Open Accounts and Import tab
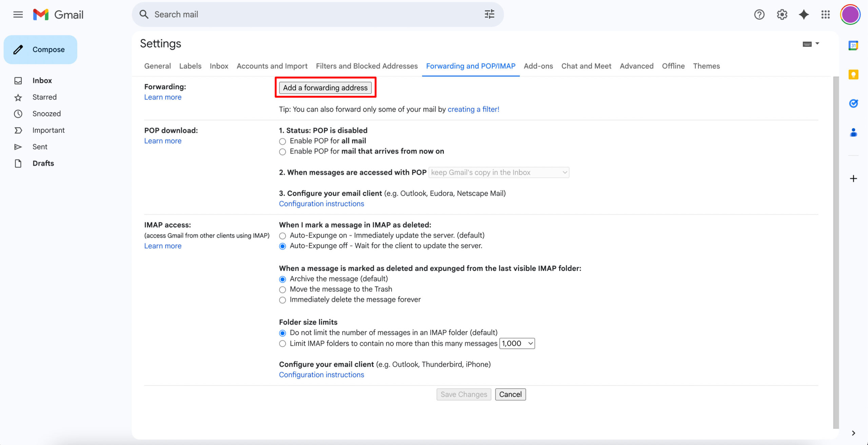This screenshot has width=868, height=445. [x=272, y=66]
